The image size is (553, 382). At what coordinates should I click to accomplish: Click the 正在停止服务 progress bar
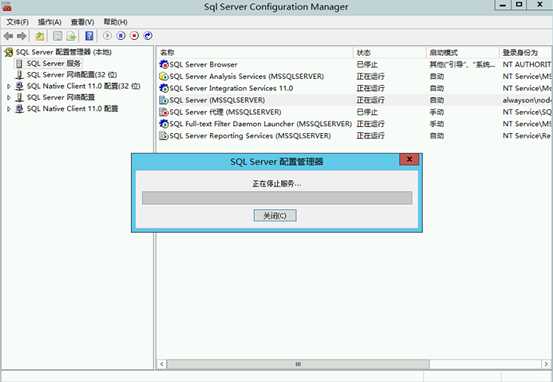(277, 198)
